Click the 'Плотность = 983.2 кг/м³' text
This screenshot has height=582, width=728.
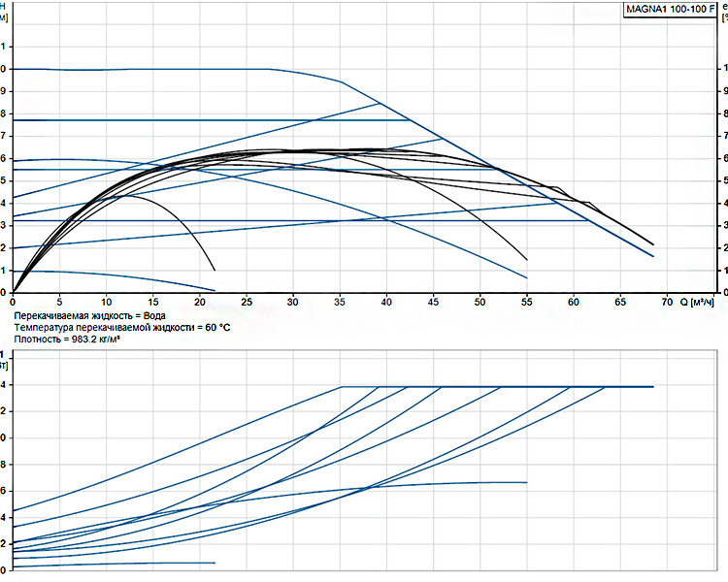click(67, 339)
